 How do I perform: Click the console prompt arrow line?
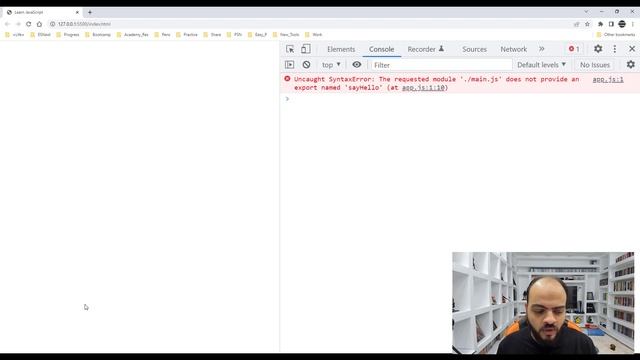point(460,99)
